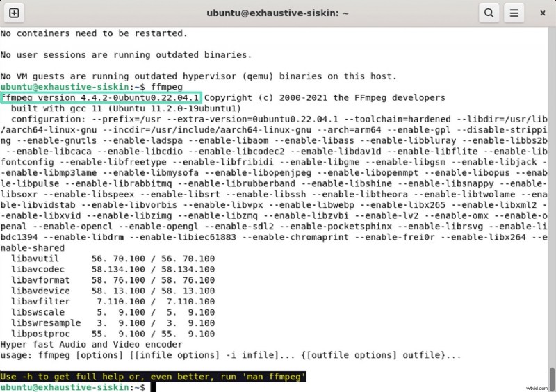Click the ffmpeg version 4.4.2-0ubuntu0.22.04.1 text
Screen dimensions: 556x392
coord(100,97)
